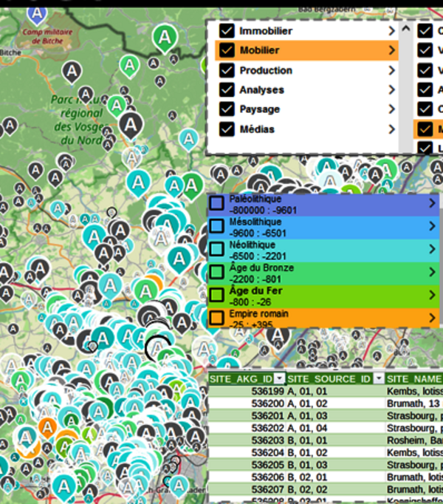
Task: Click the large white-ringed circle cluster marker
Action: point(157,347)
